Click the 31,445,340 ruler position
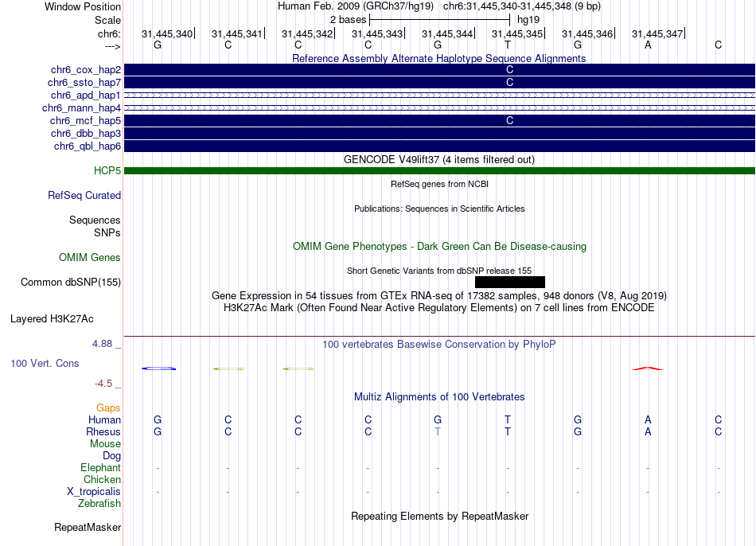The height and width of the screenshot is (546, 756). coord(167,33)
